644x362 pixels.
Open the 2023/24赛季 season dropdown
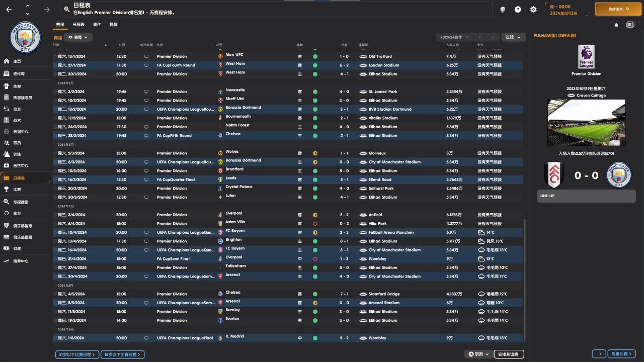point(455,37)
